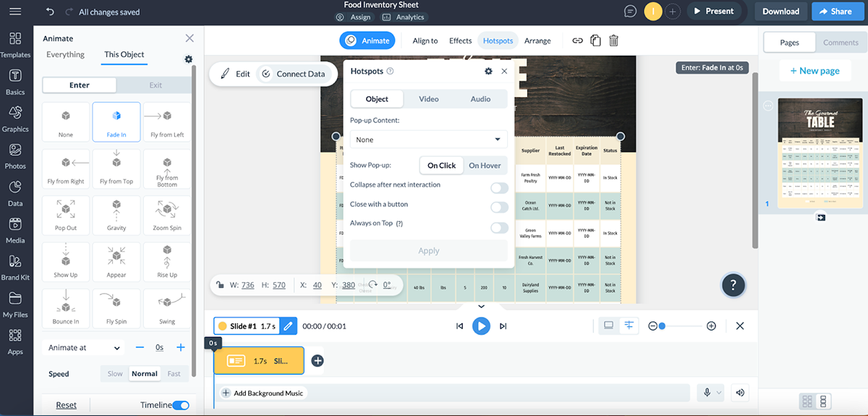
Task: Open the Apps sidebar section
Action: (15, 342)
